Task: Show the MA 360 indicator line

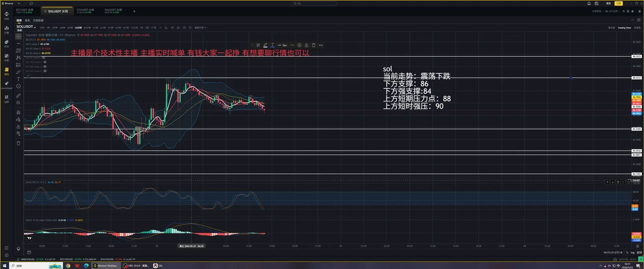Action: pos(45,71)
